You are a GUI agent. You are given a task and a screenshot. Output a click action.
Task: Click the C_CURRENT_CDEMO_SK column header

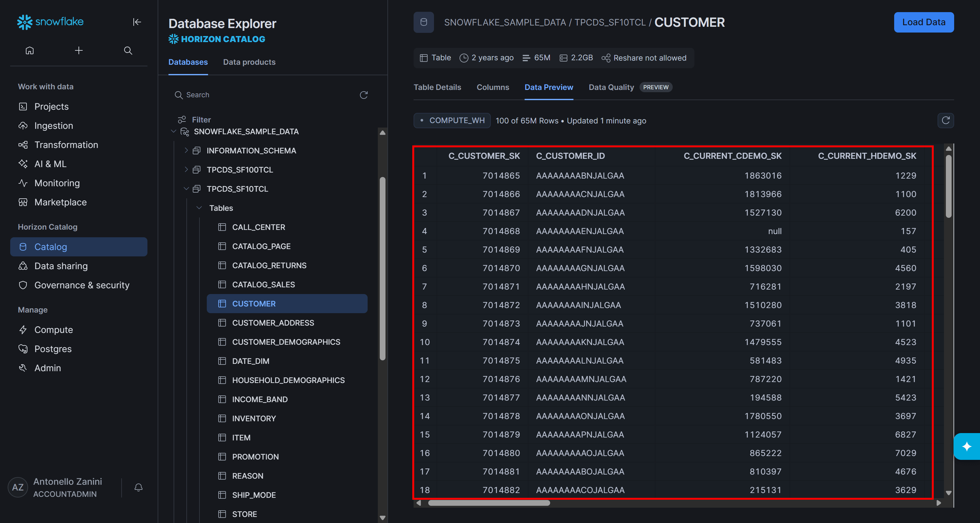pos(732,156)
